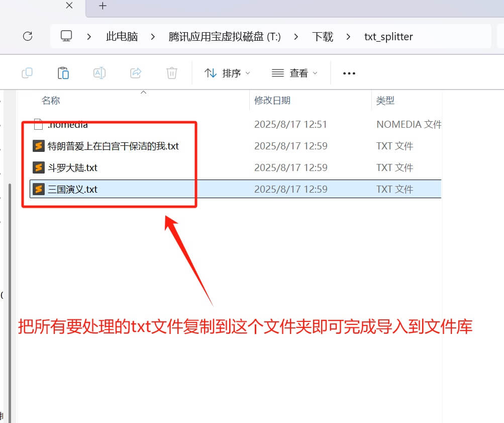Click the Share icon in toolbar
Viewport: 504px width, 423px height.
point(136,73)
